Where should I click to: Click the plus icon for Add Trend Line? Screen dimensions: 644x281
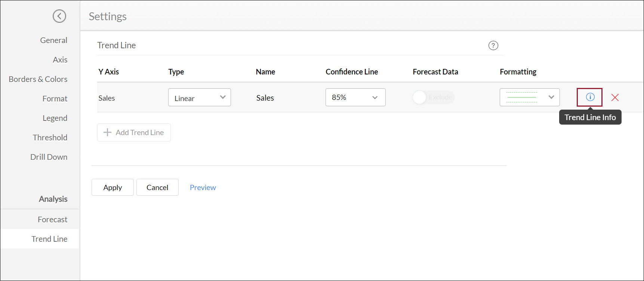coord(108,132)
